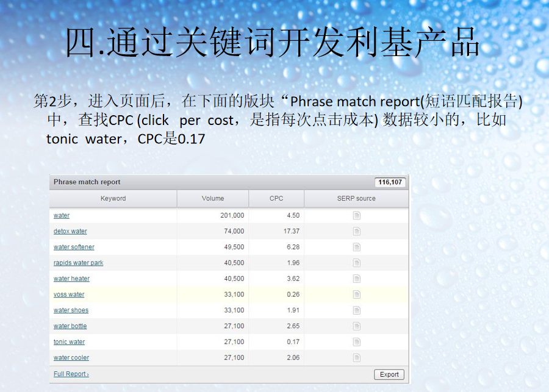Open SERP source icon for detox water
This screenshot has height=392, width=549.
(x=356, y=232)
